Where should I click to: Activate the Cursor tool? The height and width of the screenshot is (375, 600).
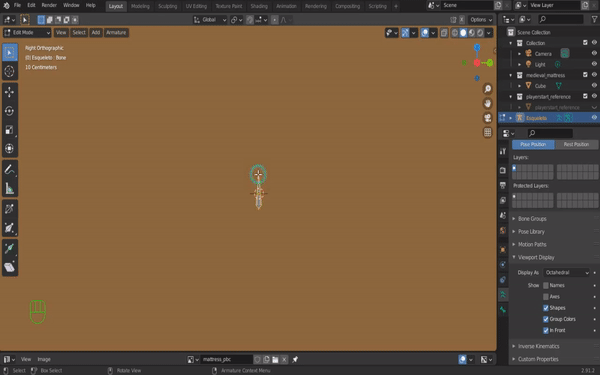pos(10,71)
